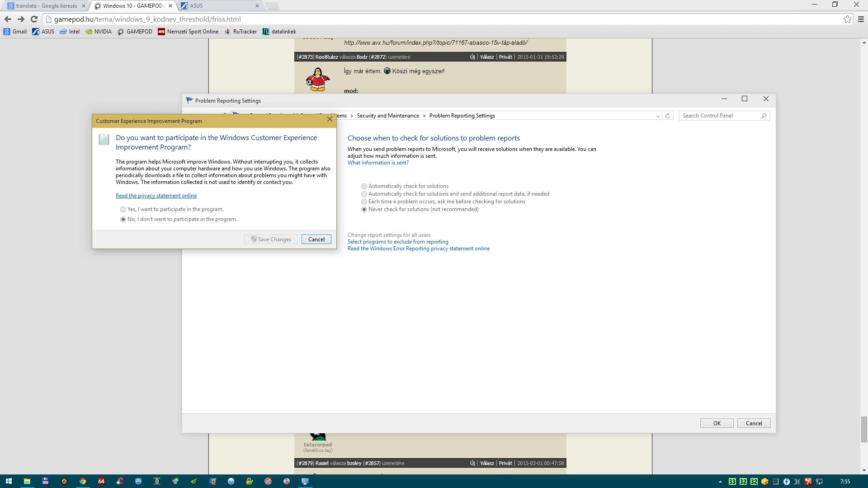
Task: Show hidden system tray icons
Action: click(720, 482)
